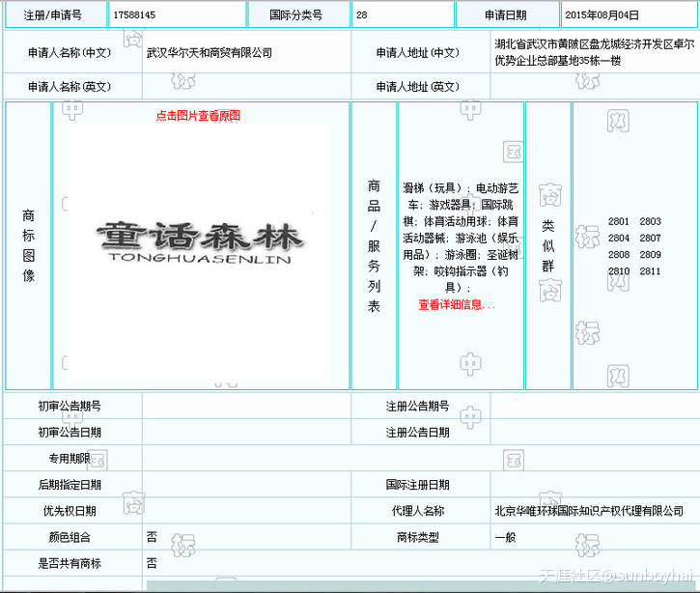Select the goods list text starting 滑梯（玩具）
The image size is (700, 593).
tap(461, 238)
